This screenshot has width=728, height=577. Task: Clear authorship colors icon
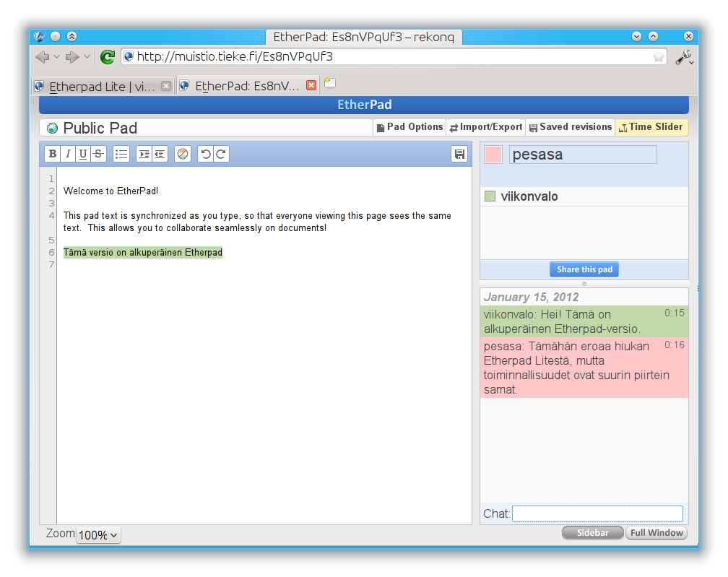pyautogui.click(x=183, y=154)
